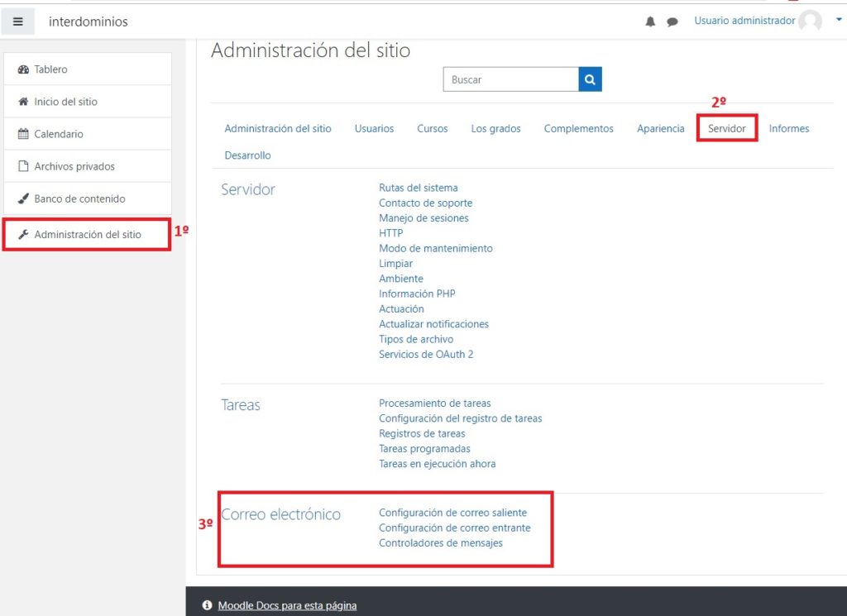The height and width of the screenshot is (616, 847).
Task: Open Tipos de archivo link
Action: pos(416,338)
